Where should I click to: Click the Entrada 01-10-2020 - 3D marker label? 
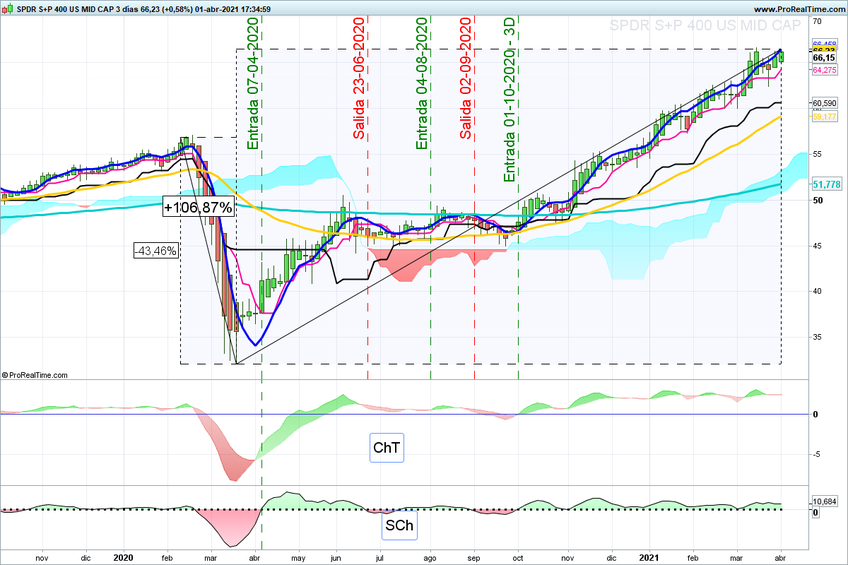pos(510,99)
